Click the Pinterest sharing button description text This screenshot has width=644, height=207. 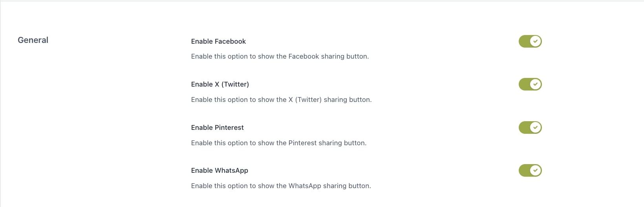click(278, 143)
